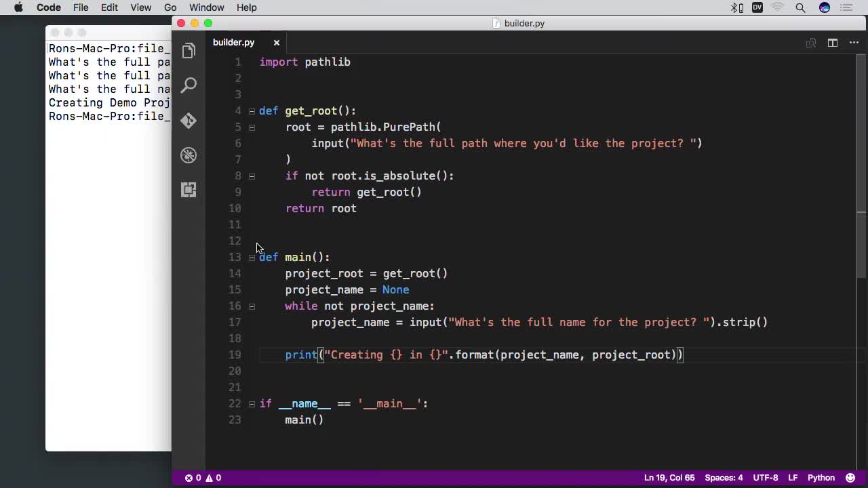Viewport: 868px width, 488px height.
Task: Collapse the get_root function fold marker
Action: pos(252,110)
